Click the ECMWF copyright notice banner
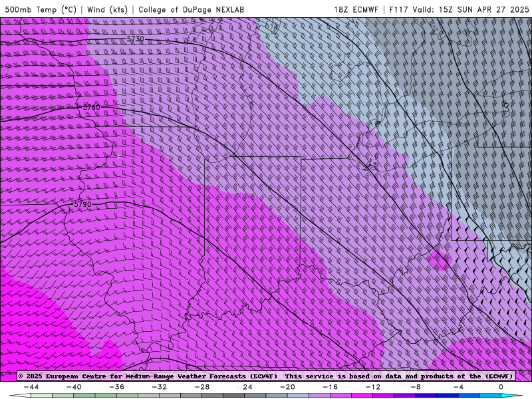Viewport: 532px width, 399px height. [x=266, y=376]
